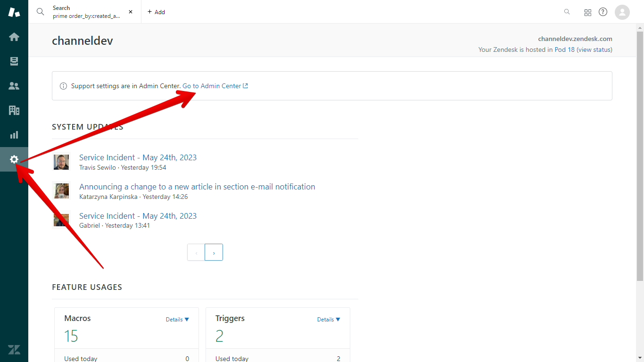This screenshot has height=362, width=644.
Task: Click the channeldev page title
Action: point(83,41)
